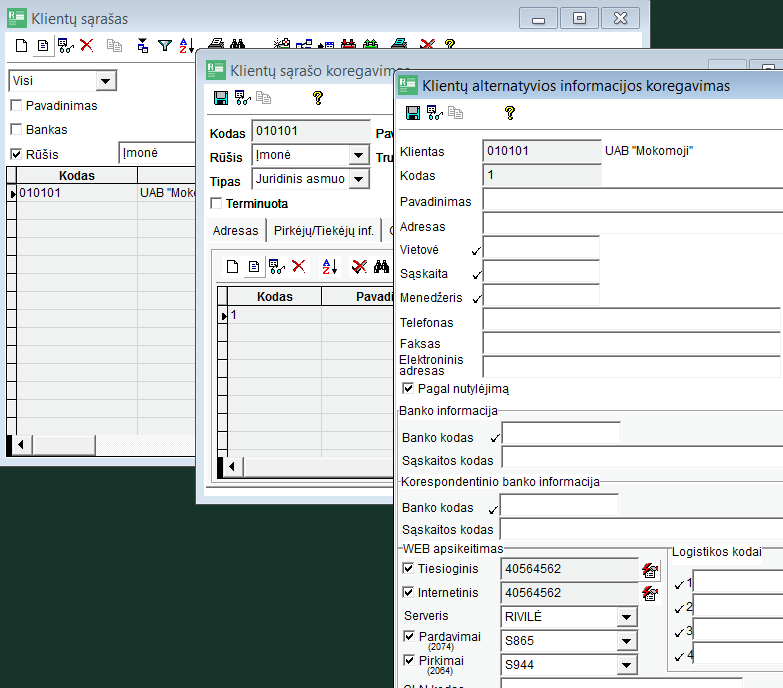Add new row in Adresas tab toolbar
This screenshot has height=688, width=783.
(x=232, y=267)
